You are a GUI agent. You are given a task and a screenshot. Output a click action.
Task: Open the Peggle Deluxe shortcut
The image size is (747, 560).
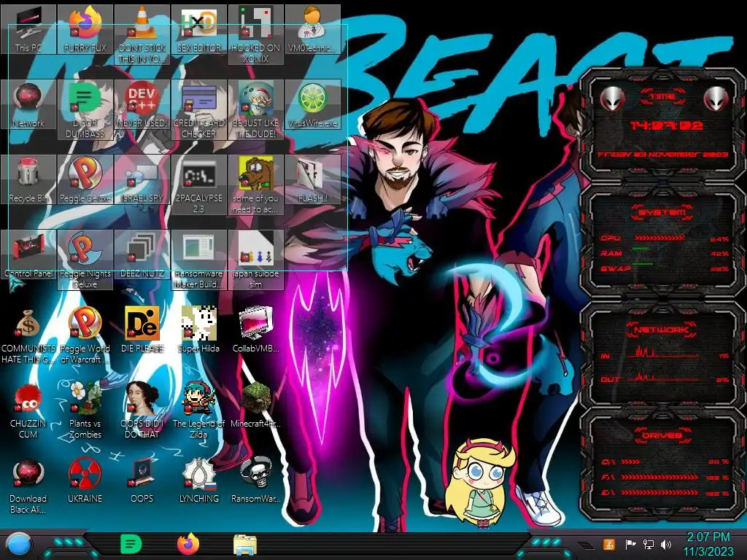pos(85,179)
